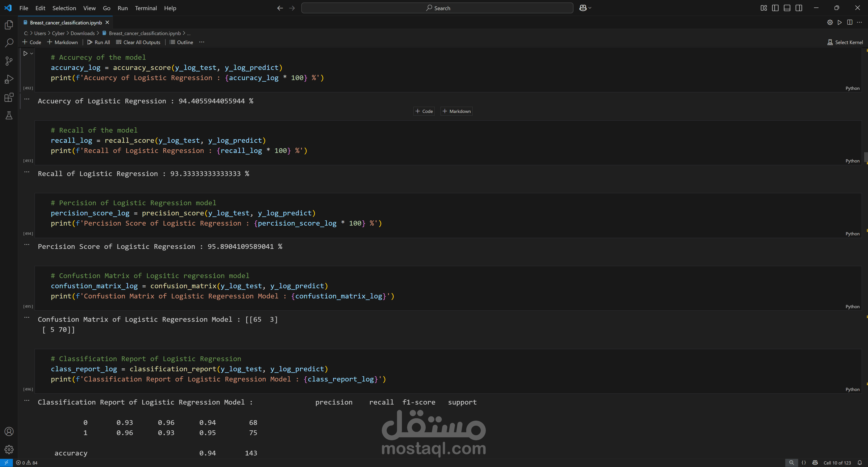The width and height of the screenshot is (868, 467).
Task: Expand the notebook toolbar more actions ellipsis
Action: click(201, 42)
